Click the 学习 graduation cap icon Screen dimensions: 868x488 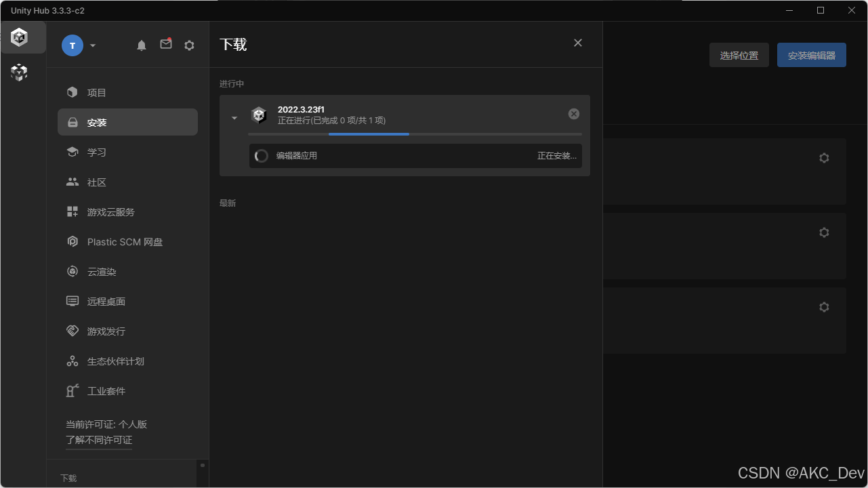(x=73, y=152)
